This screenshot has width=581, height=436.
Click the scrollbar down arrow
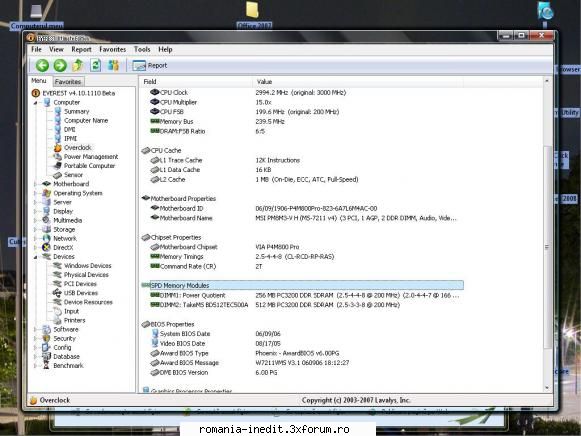point(547,388)
